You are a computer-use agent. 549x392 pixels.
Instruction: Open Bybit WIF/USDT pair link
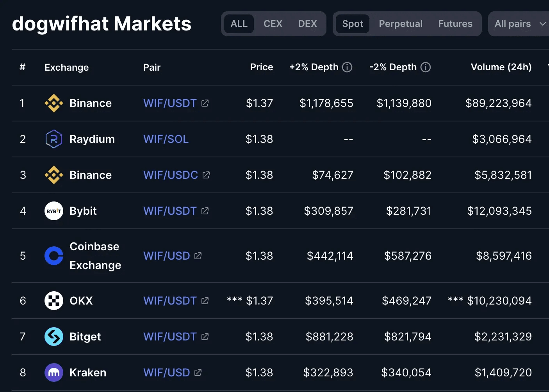(x=170, y=211)
